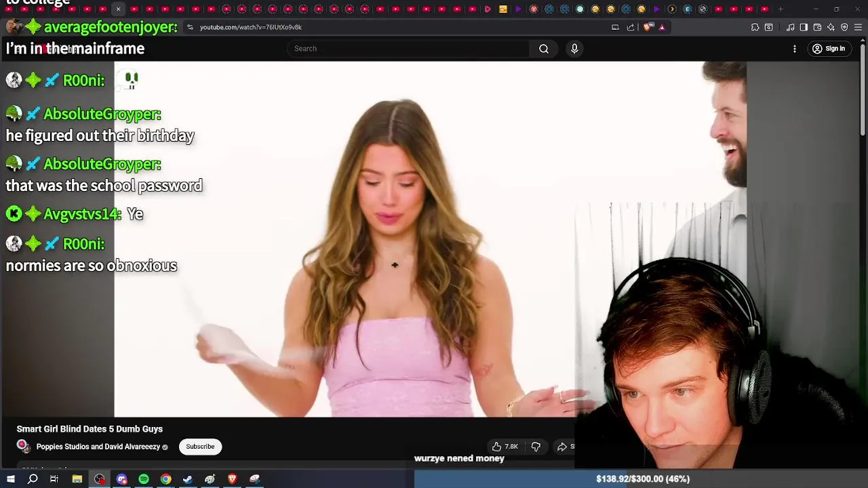Like the video with thumbs-up icon
This screenshot has width=868, height=488.
[505, 447]
